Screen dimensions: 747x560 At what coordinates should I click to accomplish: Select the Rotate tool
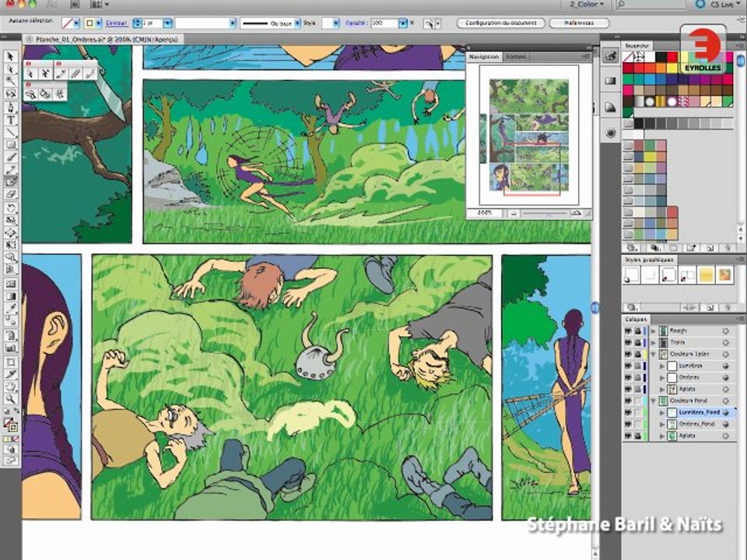(x=11, y=208)
